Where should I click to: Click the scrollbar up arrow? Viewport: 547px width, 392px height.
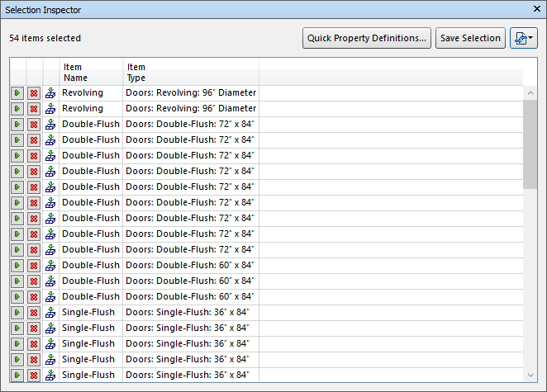click(x=530, y=92)
